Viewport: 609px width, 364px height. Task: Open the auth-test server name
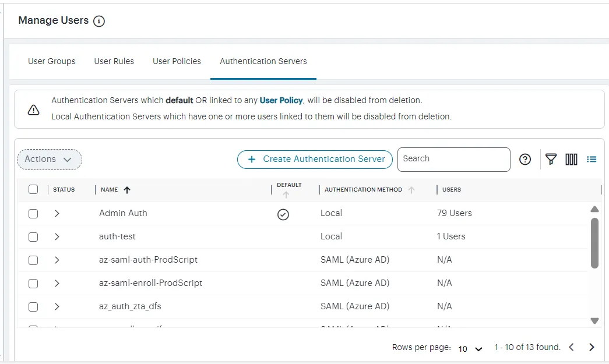pyautogui.click(x=117, y=236)
